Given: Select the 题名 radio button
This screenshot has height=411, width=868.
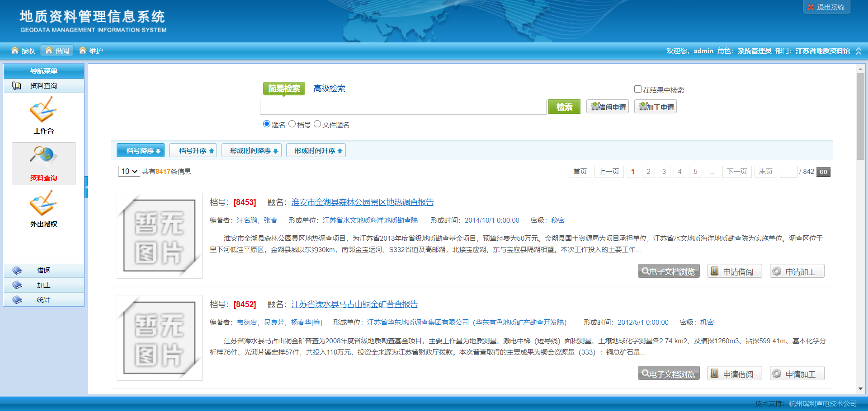Looking at the screenshot, I should coord(267,124).
